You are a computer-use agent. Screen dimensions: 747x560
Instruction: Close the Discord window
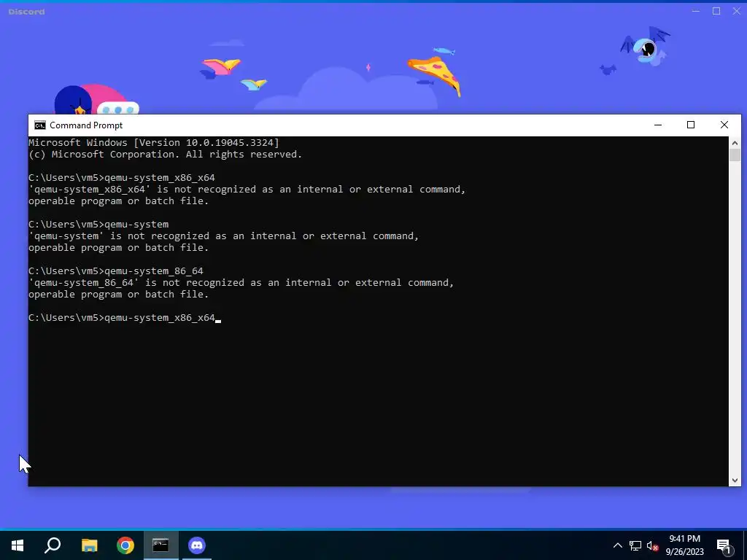[x=737, y=11]
